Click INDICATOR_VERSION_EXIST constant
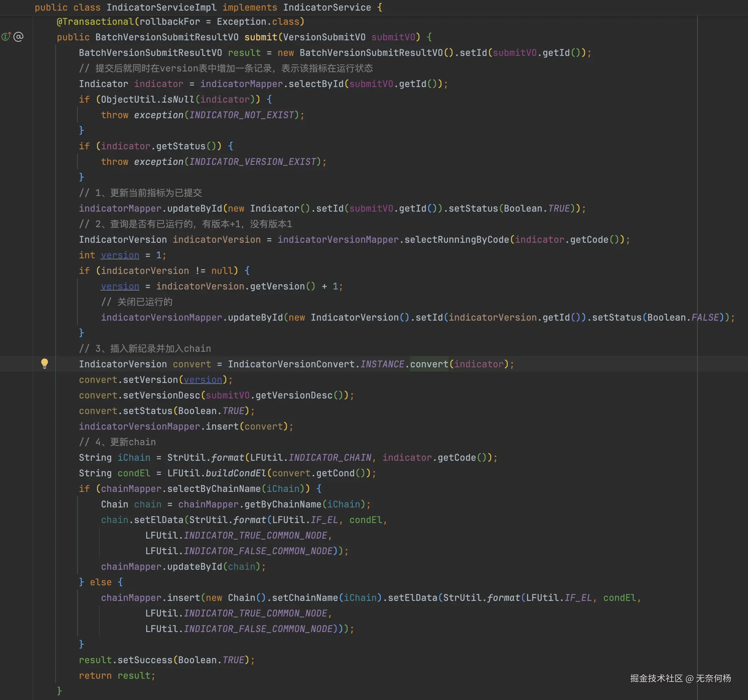 pos(253,161)
